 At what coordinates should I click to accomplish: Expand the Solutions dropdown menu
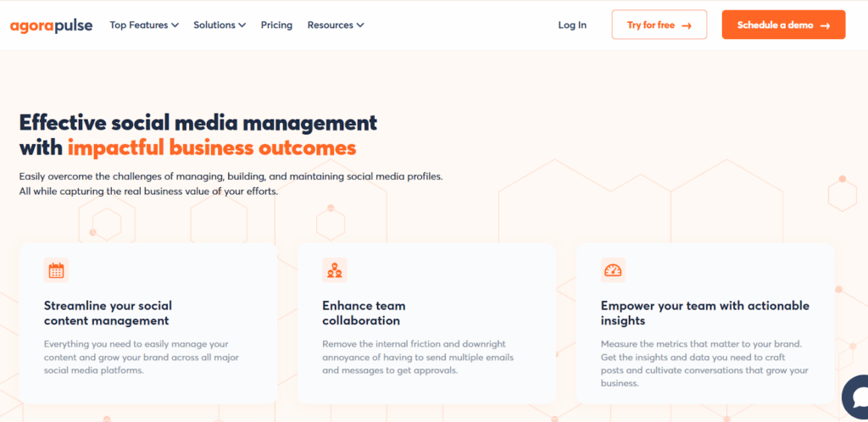[x=220, y=25]
